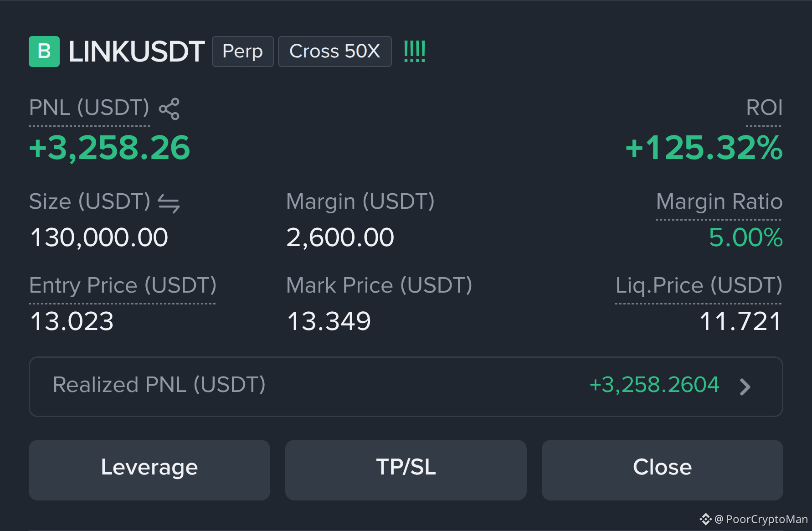Viewport: 812px width, 531px height.
Task: Expand Realized PNL with chevron arrow
Action: [745, 387]
